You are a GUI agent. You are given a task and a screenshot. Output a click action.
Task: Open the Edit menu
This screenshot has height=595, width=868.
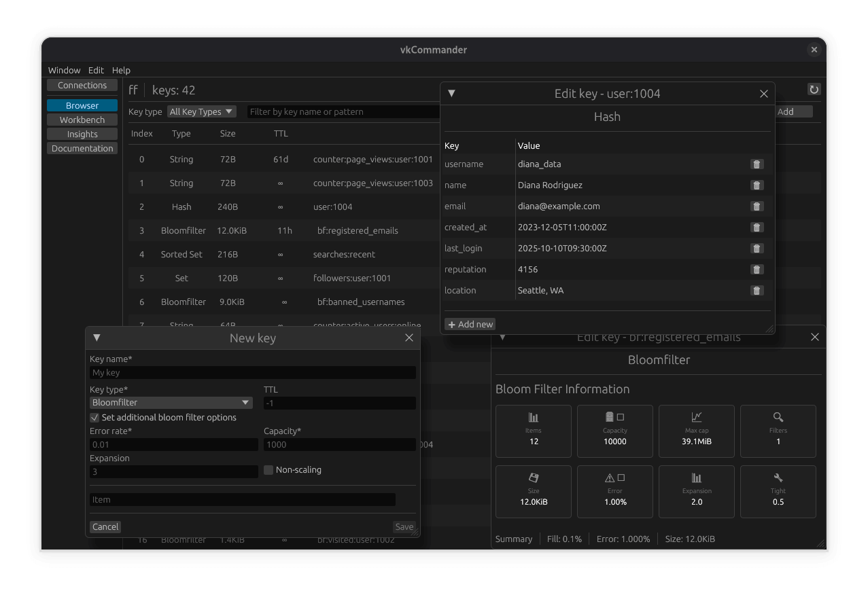pyautogui.click(x=95, y=70)
